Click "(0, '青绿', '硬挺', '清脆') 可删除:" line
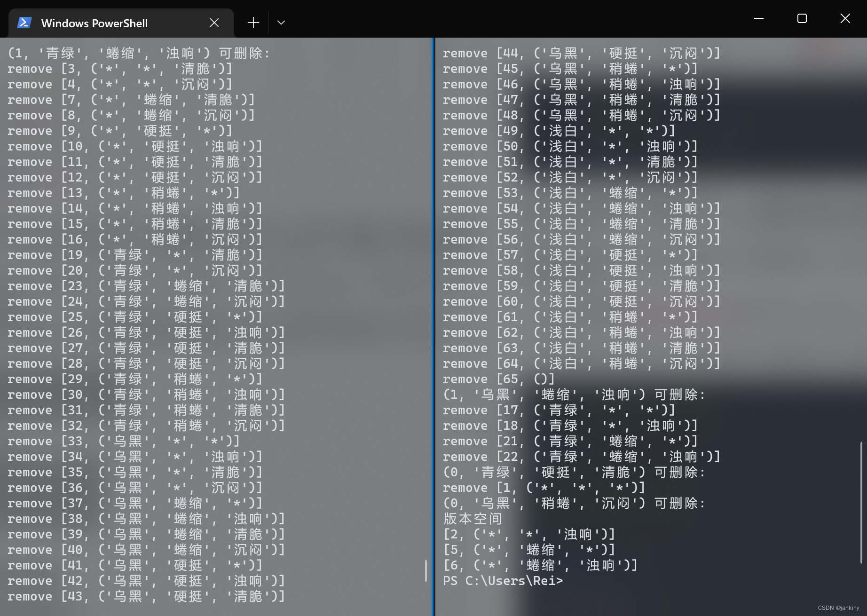The width and height of the screenshot is (867, 616). point(575,472)
